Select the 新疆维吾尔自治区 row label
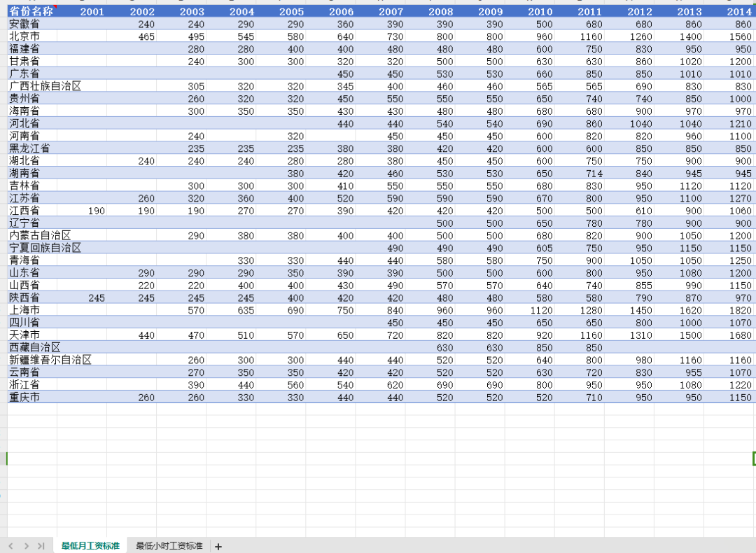This screenshot has width=756, height=553. pos(50,360)
